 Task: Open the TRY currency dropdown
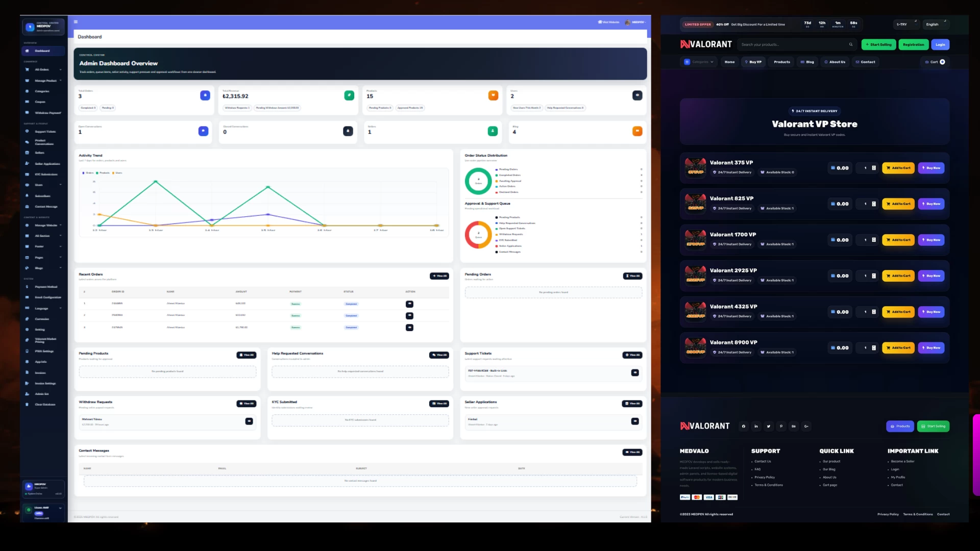pos(905,24)
